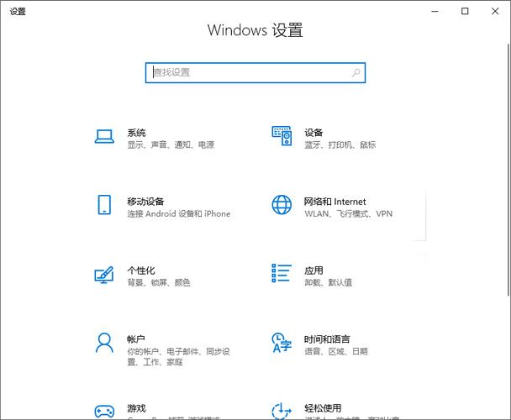Click the magnifier icon in search box
Viewport: 511px width, 420px height.
(356, 73)
